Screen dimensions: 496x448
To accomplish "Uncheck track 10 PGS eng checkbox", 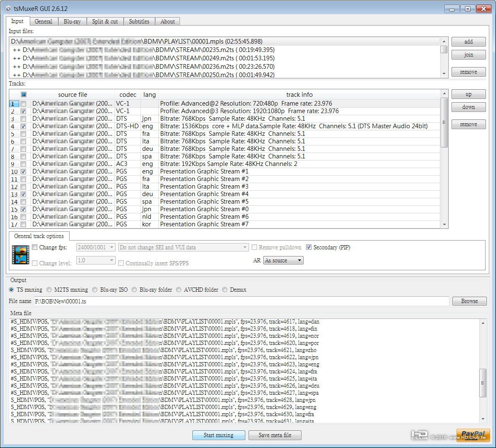I will (23, 172).
